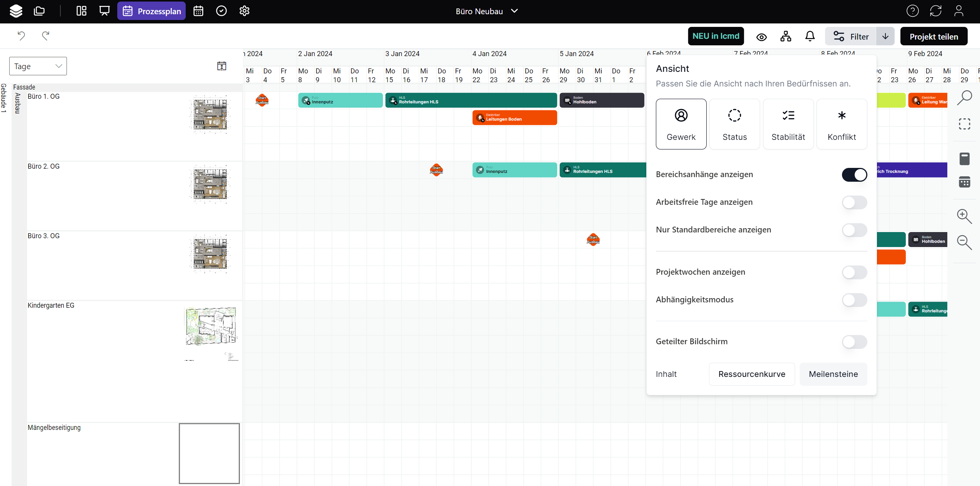Image resolution: width=980 pixels, height=486 pixels.
Task: Open the Tage time scale dropdown
Action: tap(38, 66)
